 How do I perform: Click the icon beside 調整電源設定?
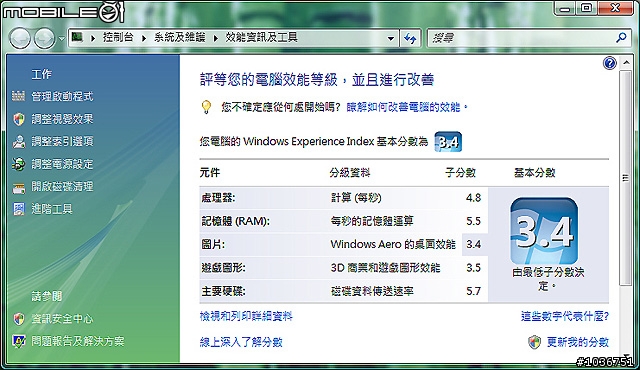[x=19, y=164]
